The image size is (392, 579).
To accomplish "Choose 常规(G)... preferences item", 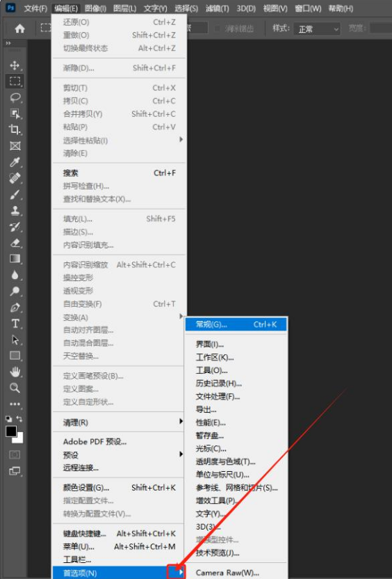I will 236,324.
